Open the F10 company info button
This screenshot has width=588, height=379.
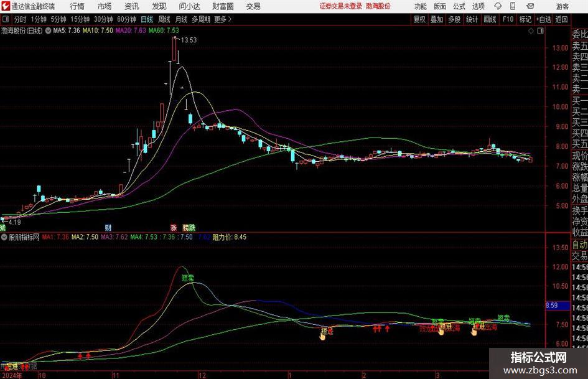(508, 19)
